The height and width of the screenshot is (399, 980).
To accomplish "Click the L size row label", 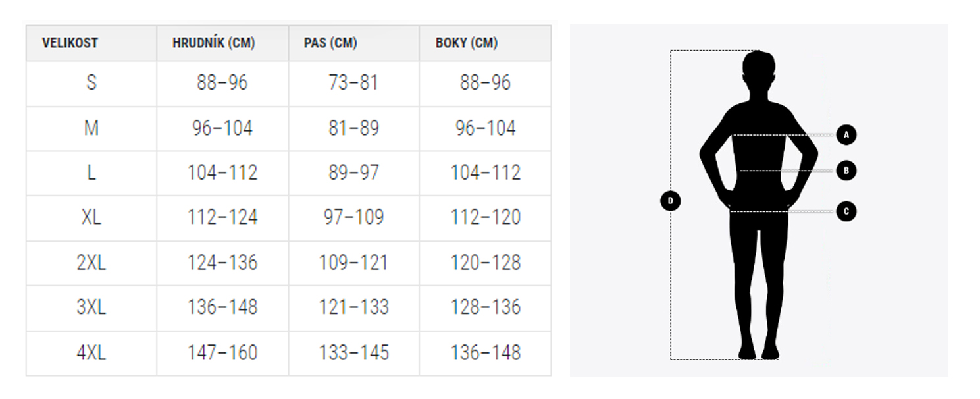I will [91, 173].
